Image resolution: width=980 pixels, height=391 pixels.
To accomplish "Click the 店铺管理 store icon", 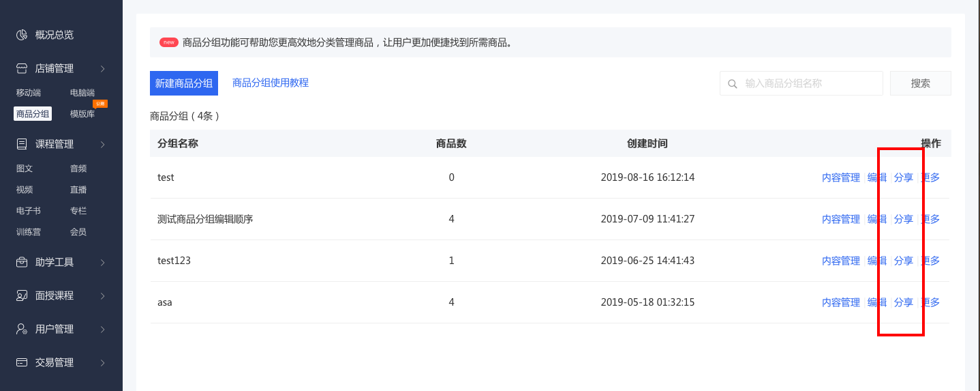I will coord(22,68).
